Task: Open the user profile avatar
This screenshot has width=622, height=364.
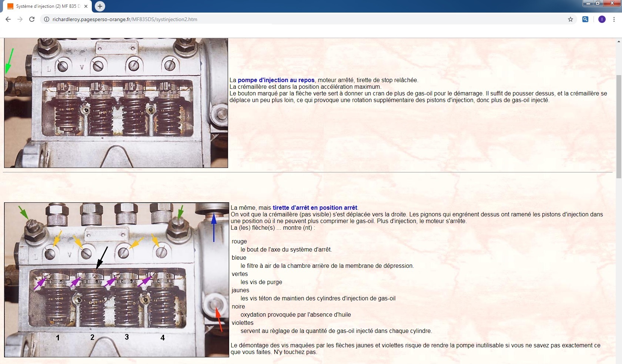Action: [x=602, y=19]
